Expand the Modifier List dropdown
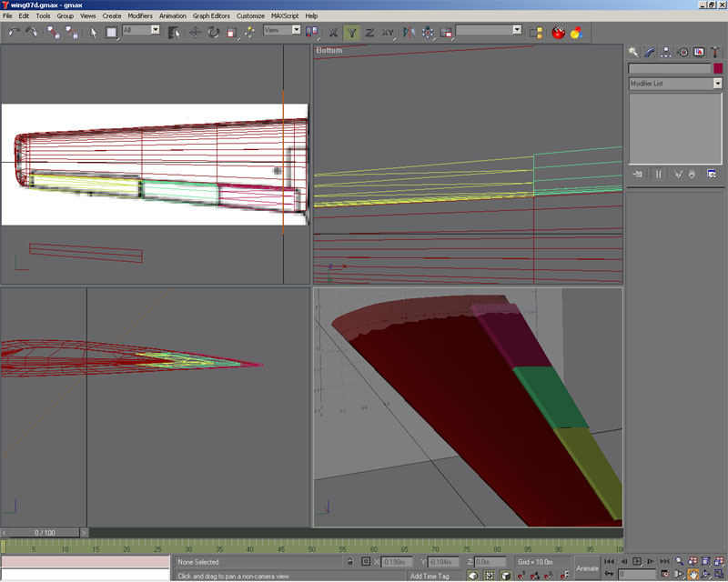 pos(716,84)
